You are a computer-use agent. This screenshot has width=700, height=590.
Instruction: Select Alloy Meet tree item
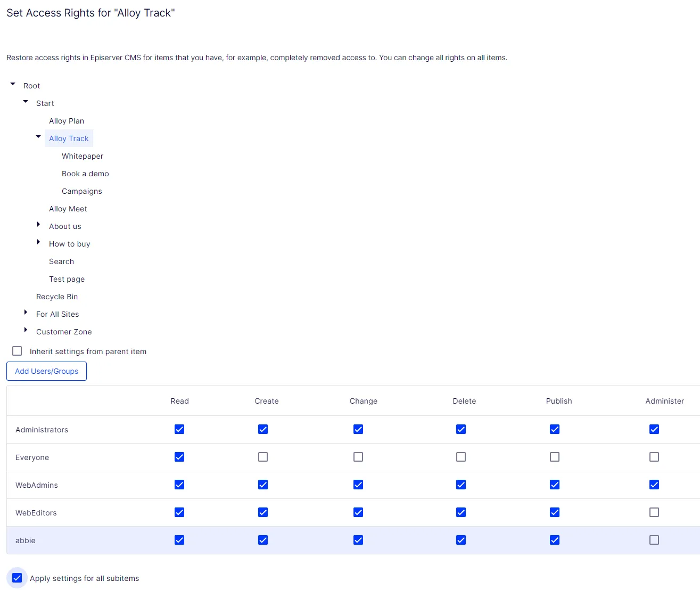point(68,209)
